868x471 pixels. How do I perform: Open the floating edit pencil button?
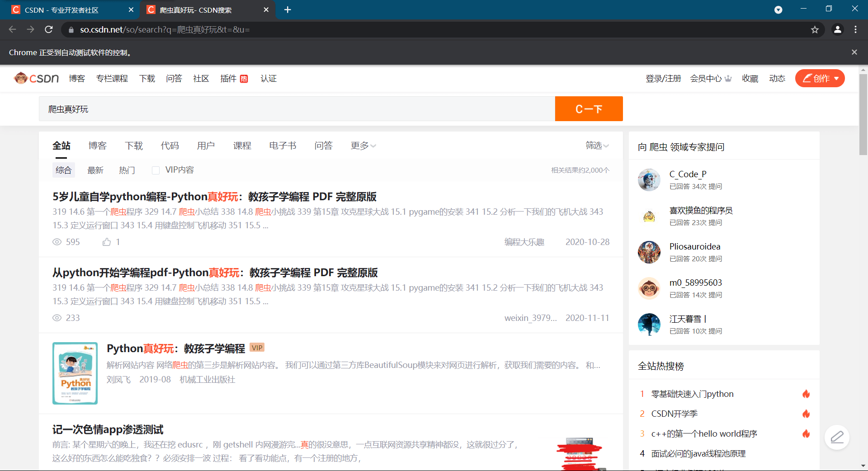coord(837,437)
